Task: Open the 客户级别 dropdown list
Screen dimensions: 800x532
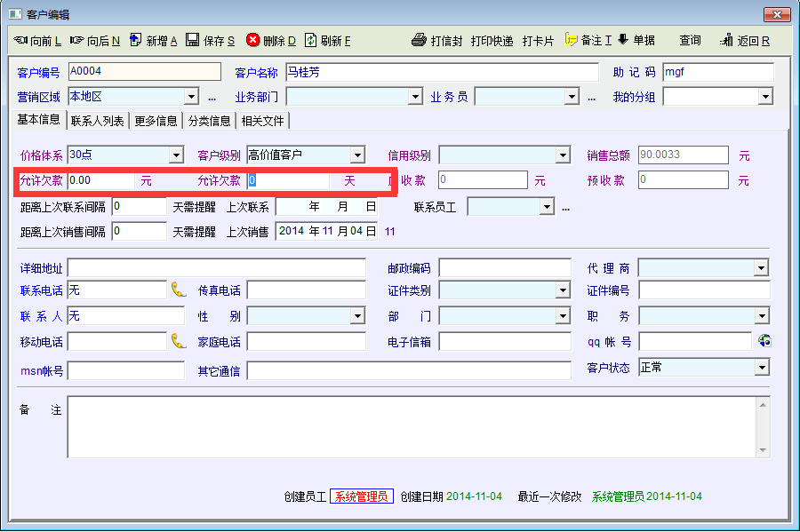Action: point(357,155)
